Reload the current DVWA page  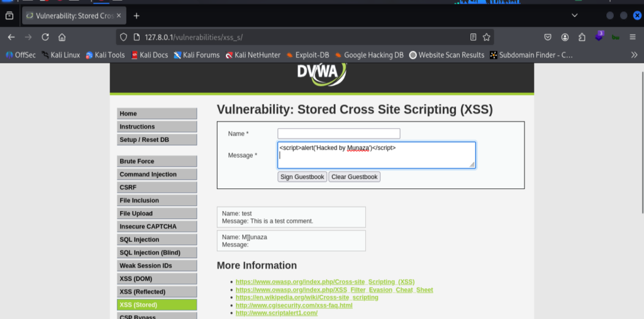(x=45, y=37)
